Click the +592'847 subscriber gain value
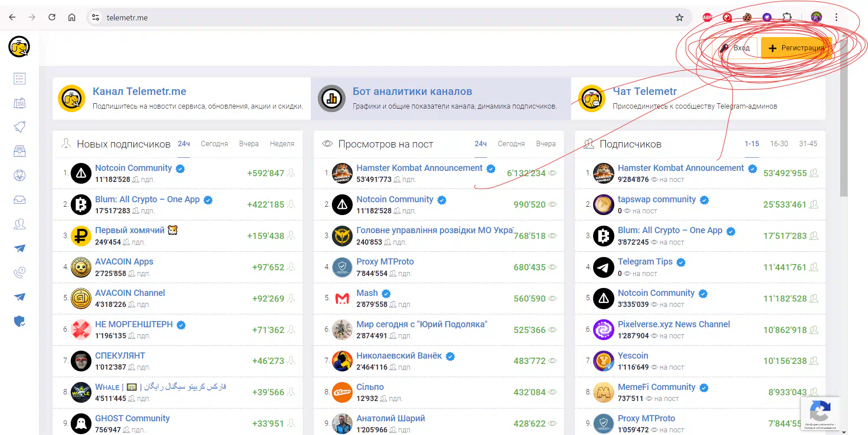This screenshot has height=435, width=868. (266, 173)
